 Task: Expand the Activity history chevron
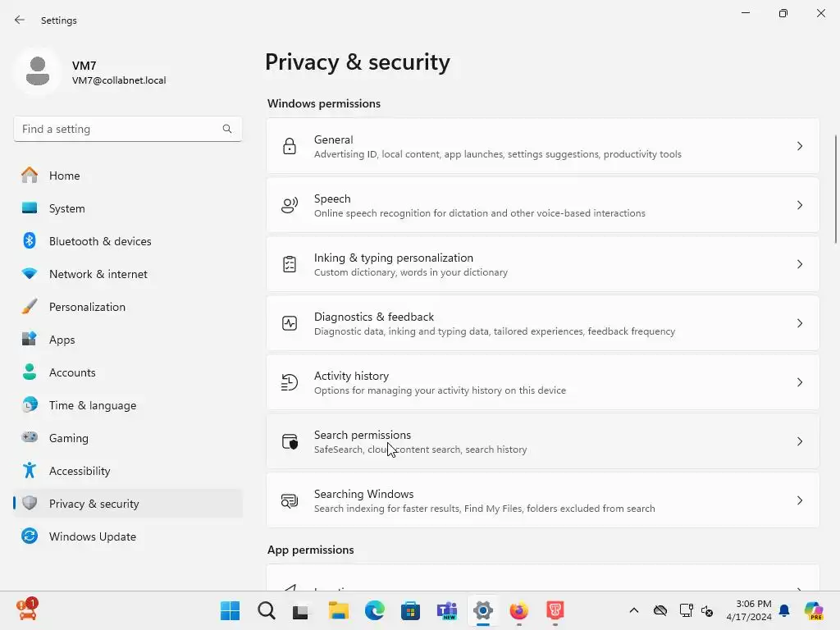(800, 382)
